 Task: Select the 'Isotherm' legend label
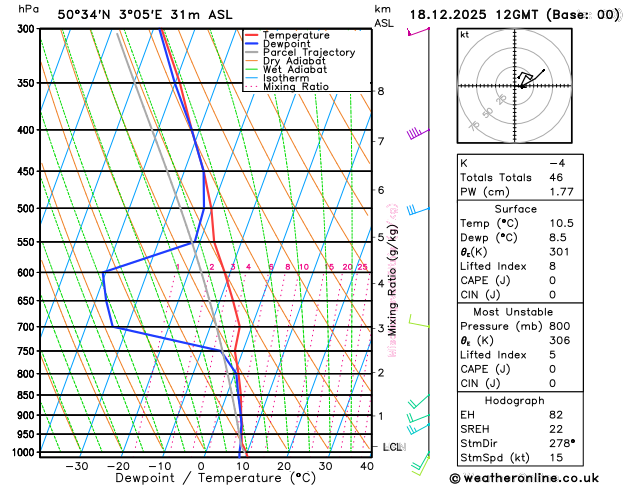coord(286,78)
